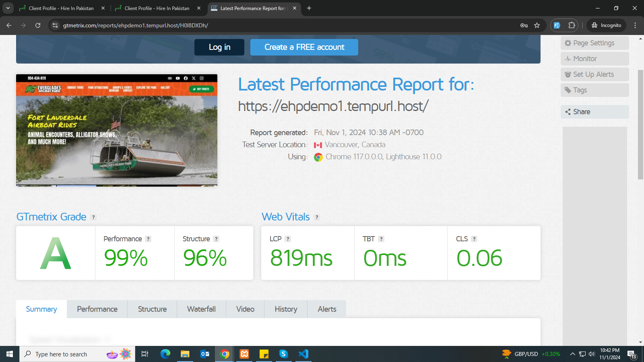Image resolution: width=644 pixels, height=362 pixels.
Task: Click the LCP help question mark icon
Action: coord(288,239)
